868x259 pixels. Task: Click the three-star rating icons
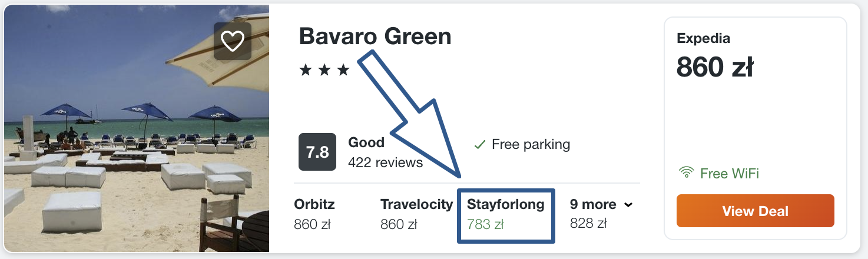point(324,71)
